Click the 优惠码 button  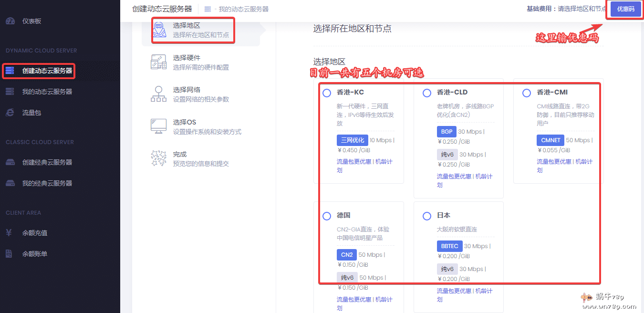[x=625, y=9]
